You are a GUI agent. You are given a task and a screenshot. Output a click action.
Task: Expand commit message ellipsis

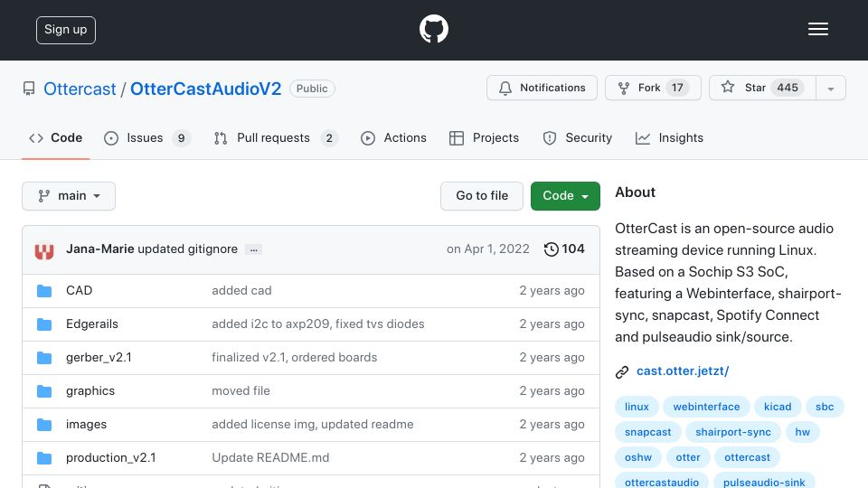pos(253,250)
